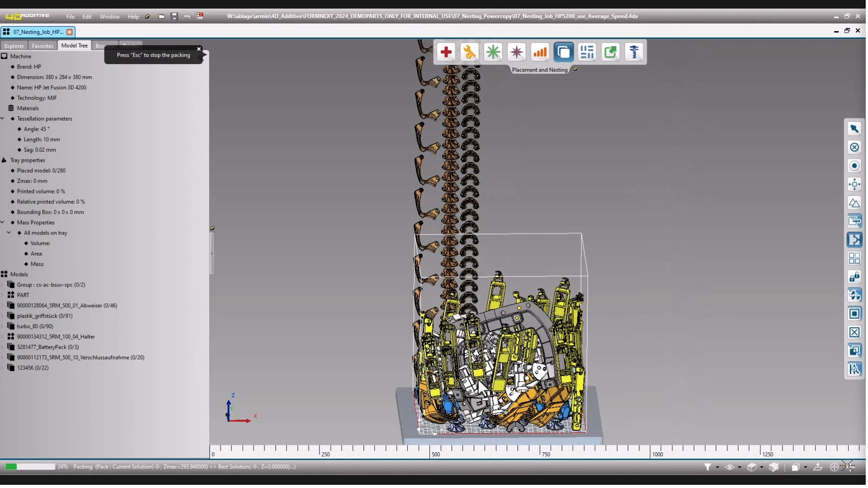
Task: Switch to the Explorer tab
Action: coord(14,46)
